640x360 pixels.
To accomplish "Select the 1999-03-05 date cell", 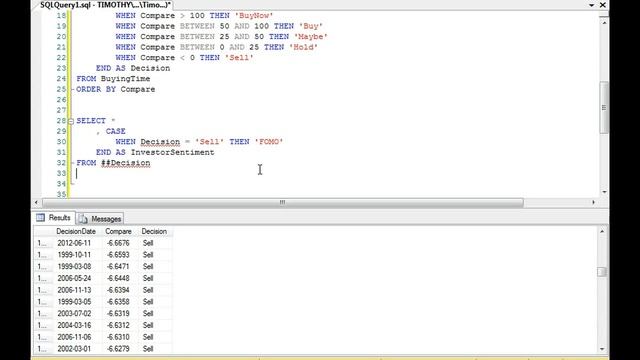I will click(74, 302).
